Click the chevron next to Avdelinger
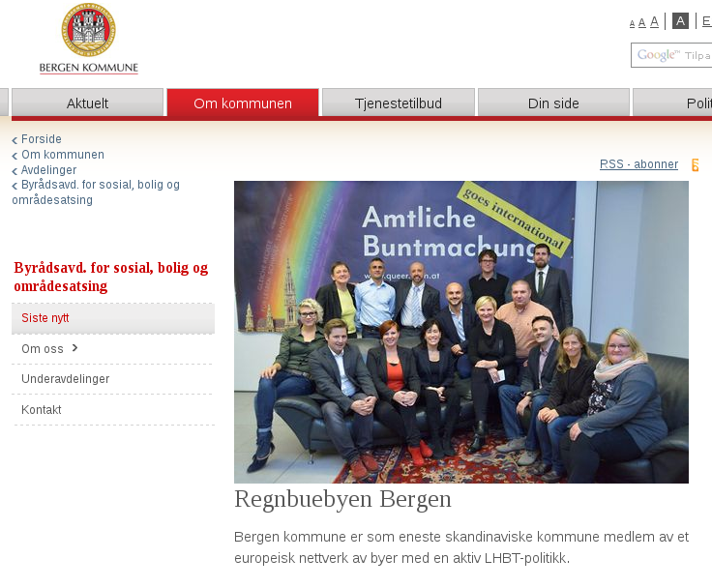 click(x=15, y=171)
